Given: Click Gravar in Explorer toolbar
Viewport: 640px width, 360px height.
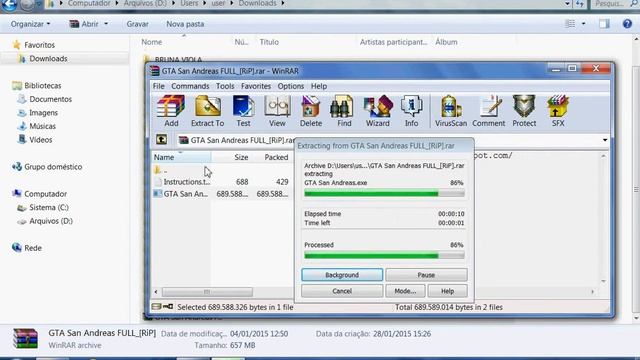Looking at the screenshot, I should tap(137, 24).
